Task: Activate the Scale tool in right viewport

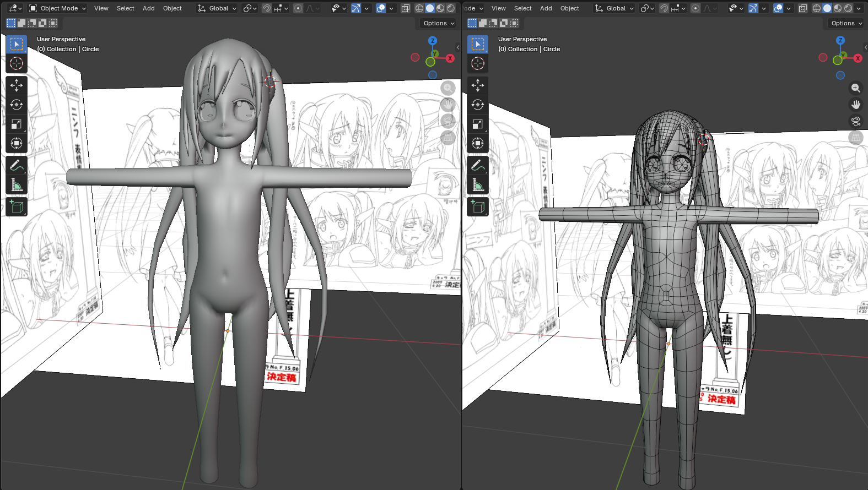Action: click(478, 124)
